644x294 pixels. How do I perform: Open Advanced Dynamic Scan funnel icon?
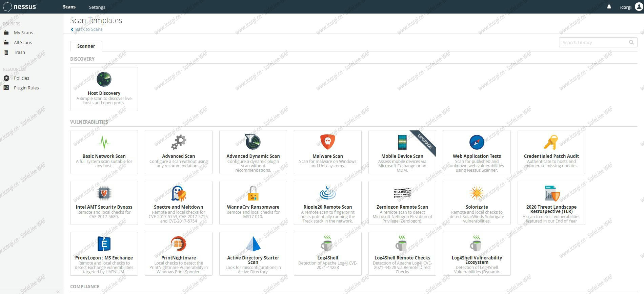(253, 142)
